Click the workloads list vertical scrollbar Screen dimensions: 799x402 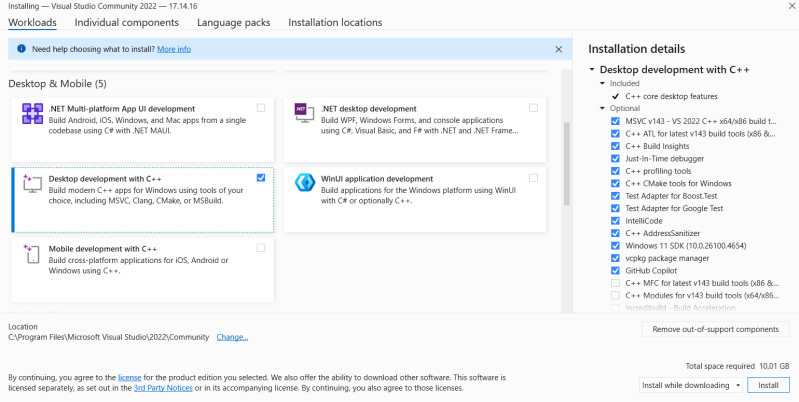pos(567,160)
